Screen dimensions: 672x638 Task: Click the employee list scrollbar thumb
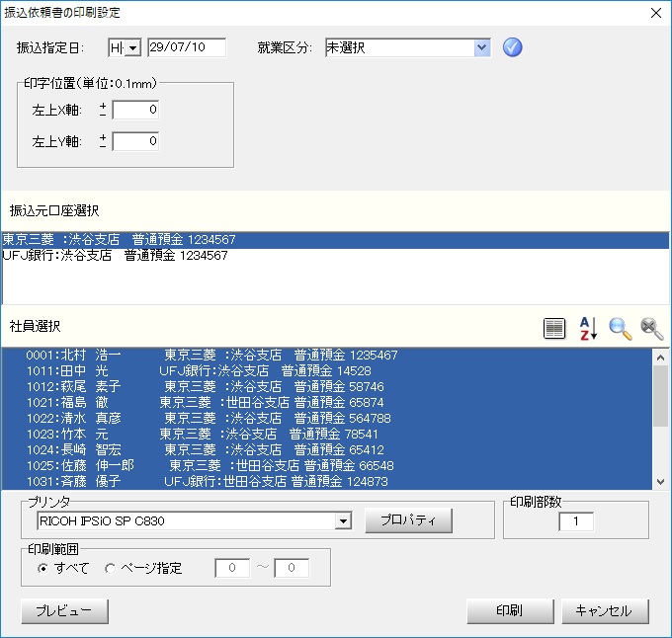click(x=660, y=396)
